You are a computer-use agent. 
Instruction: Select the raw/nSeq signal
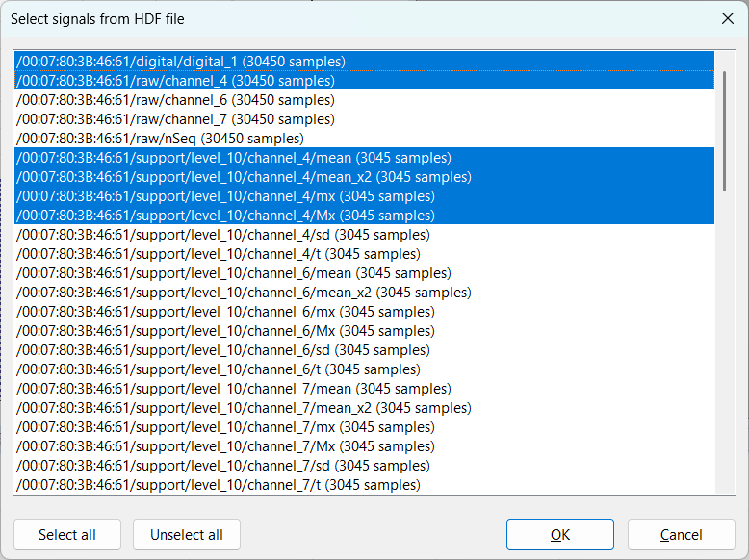160,139
